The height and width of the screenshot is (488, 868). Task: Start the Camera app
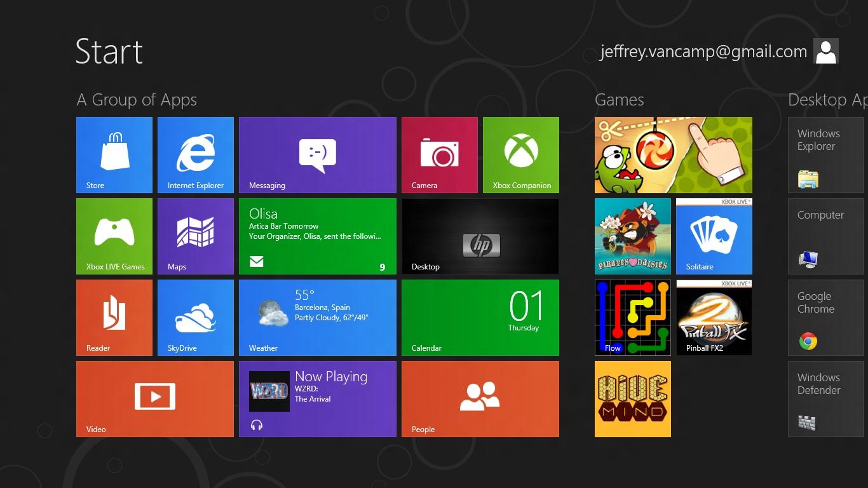(x=440, y=154)
